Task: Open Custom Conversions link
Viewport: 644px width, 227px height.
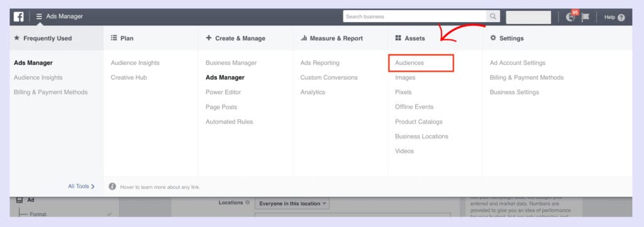Action: coord(329,77)
